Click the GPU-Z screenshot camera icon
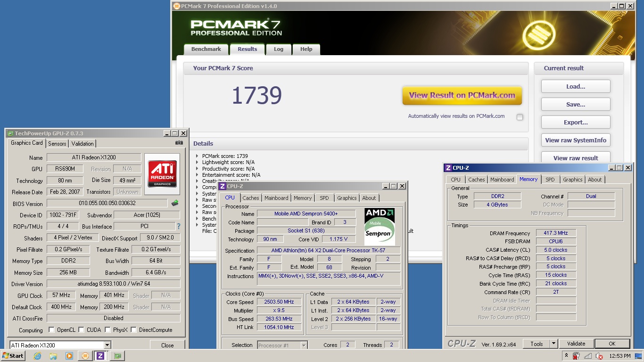 (x=179, y=143)
